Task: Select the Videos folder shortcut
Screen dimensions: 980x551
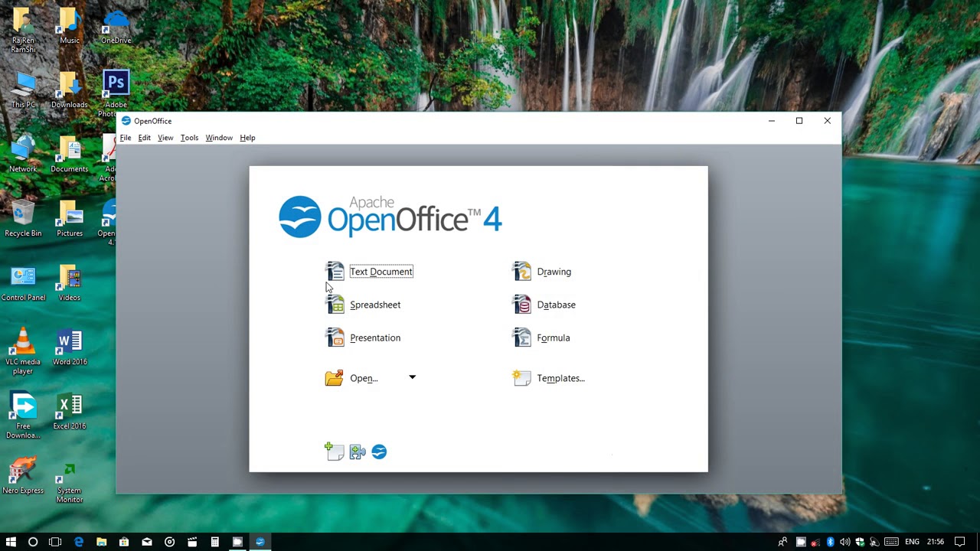Action: [70, 283]
